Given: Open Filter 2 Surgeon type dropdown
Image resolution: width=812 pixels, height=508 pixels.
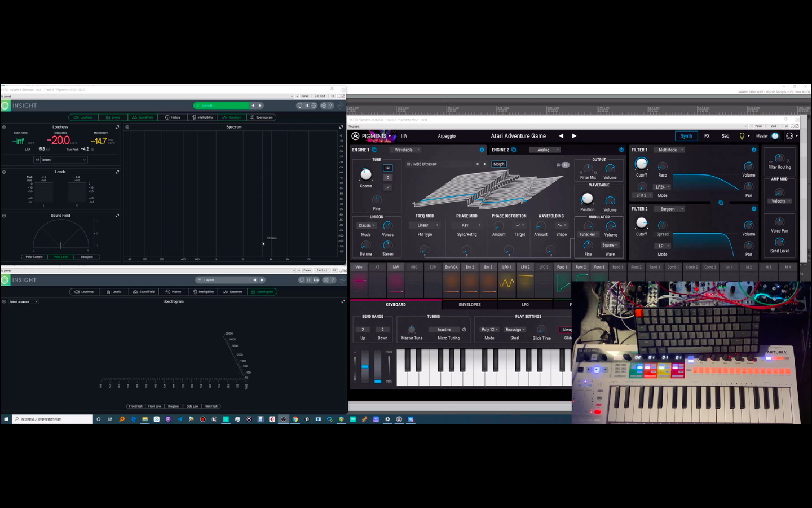Looking at the screenshot, I should [x=669, y=209].
